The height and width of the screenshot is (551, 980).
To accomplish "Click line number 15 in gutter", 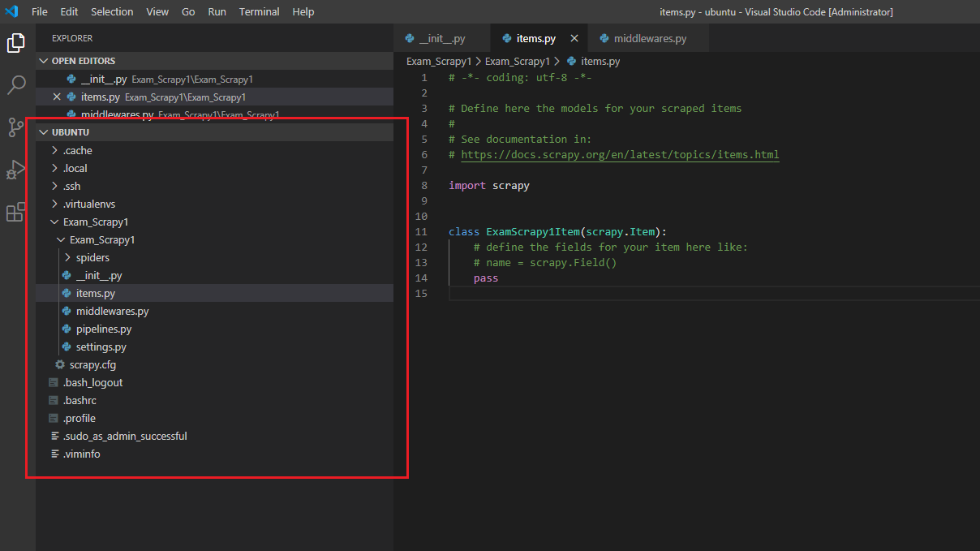I will 421,293.
